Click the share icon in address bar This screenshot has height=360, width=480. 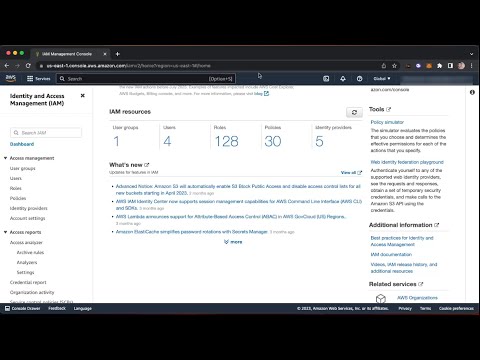point(384,66)
